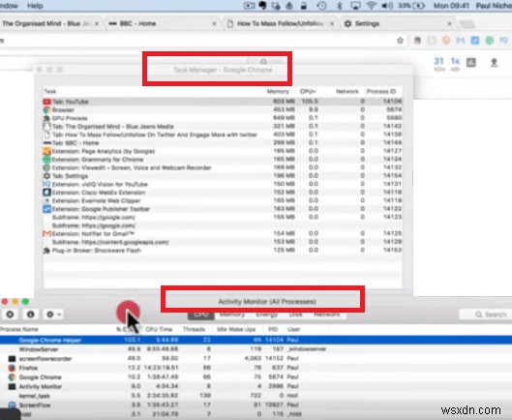Click the upload arrow icon on the page
Screen dimensions: 512x420
(x=494, y=62)
